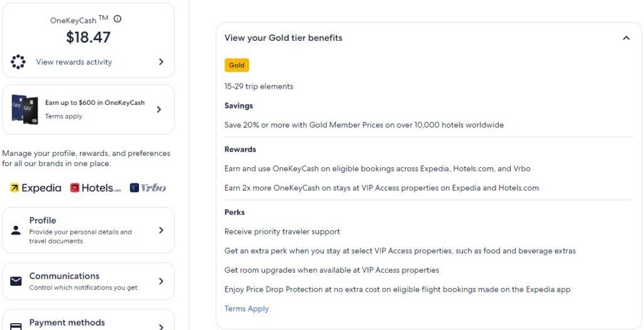644x330 pixels.
Task: Open the Profile section chevron
Action: (x=161, y=230)
